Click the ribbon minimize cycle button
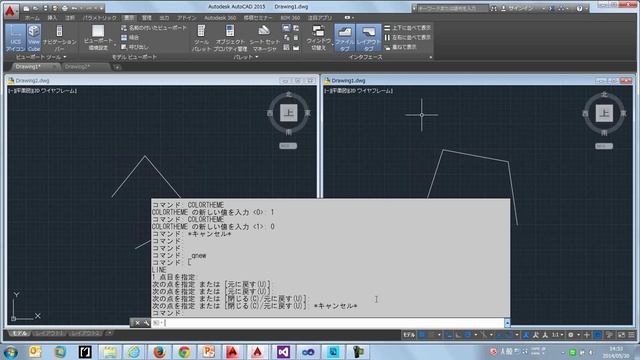The width and height of the screenshot is (640, 360). click(348, 18)
